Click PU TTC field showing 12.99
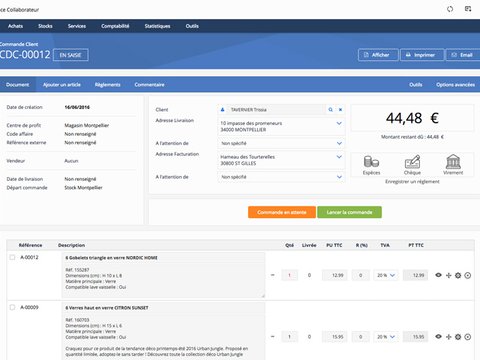This screenshot has height=360, width=480. [x=334, y=275]
